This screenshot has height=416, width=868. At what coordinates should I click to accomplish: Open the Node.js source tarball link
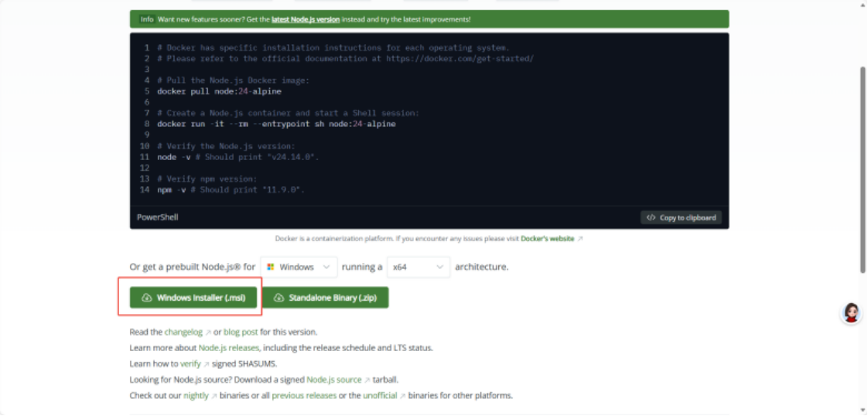point(333,380)
